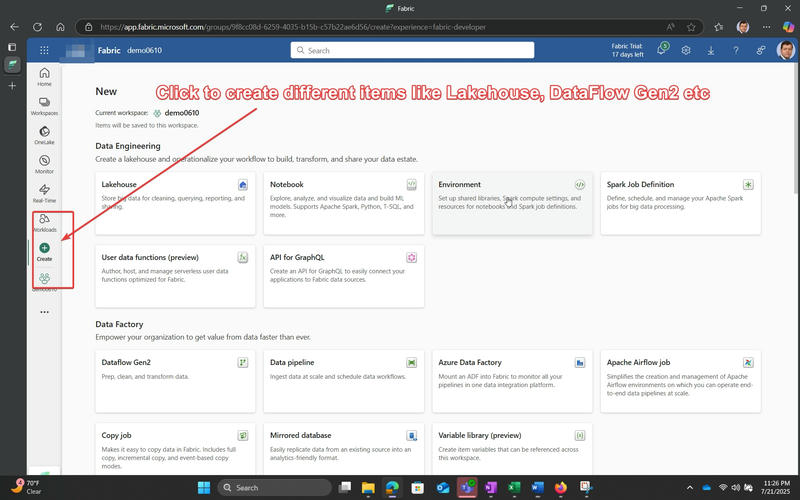Create User data functions (preview) item
The image size is (800, 500).
click(175, 276)
